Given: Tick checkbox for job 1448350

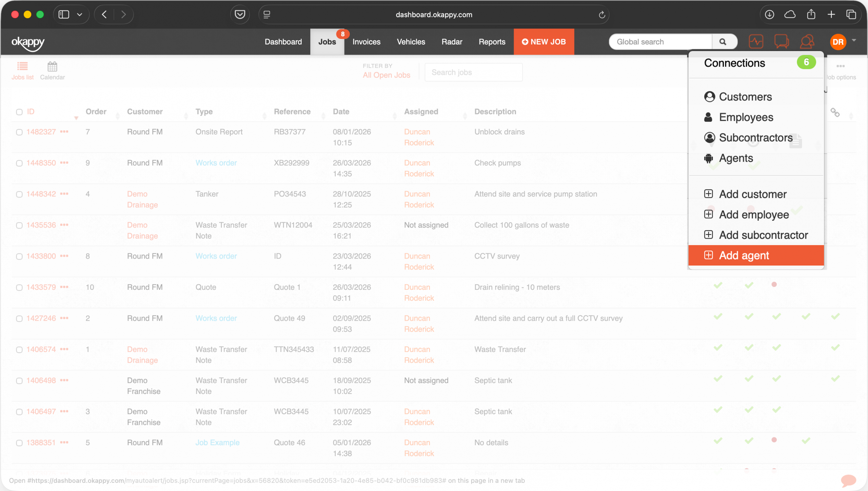Looking at the screenshot, I should [x=19, y=164].
